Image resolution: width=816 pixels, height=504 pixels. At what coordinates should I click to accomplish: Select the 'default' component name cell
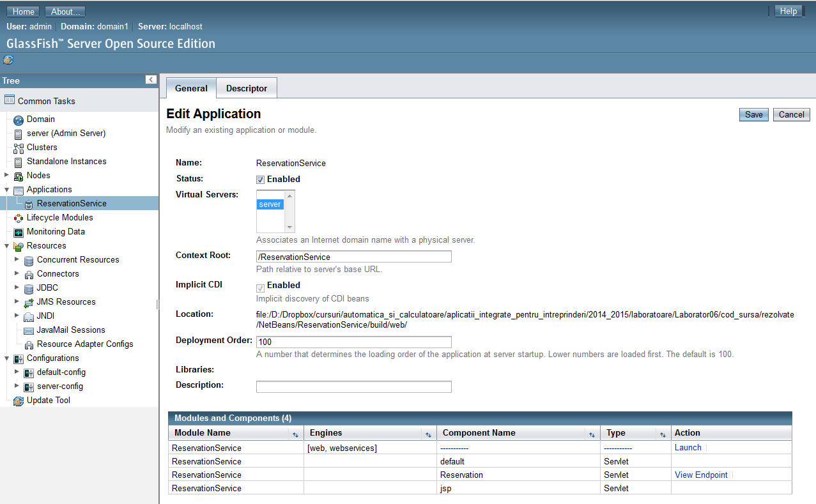pos(518,461)
